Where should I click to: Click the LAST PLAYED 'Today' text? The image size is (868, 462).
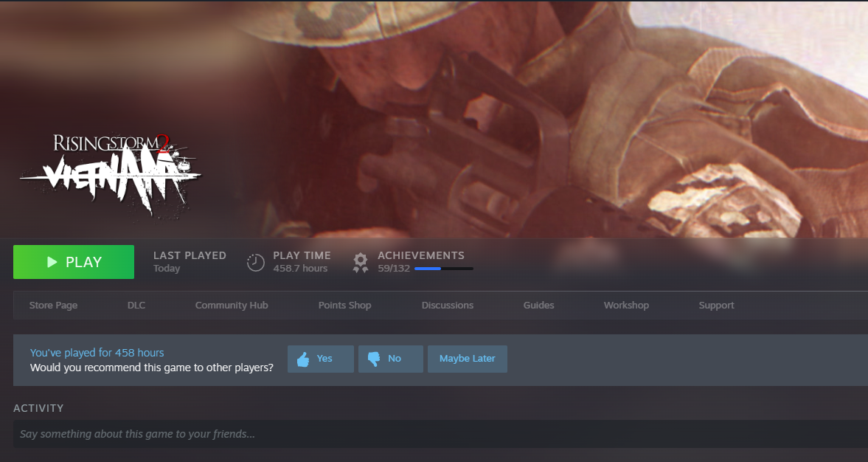167,269
